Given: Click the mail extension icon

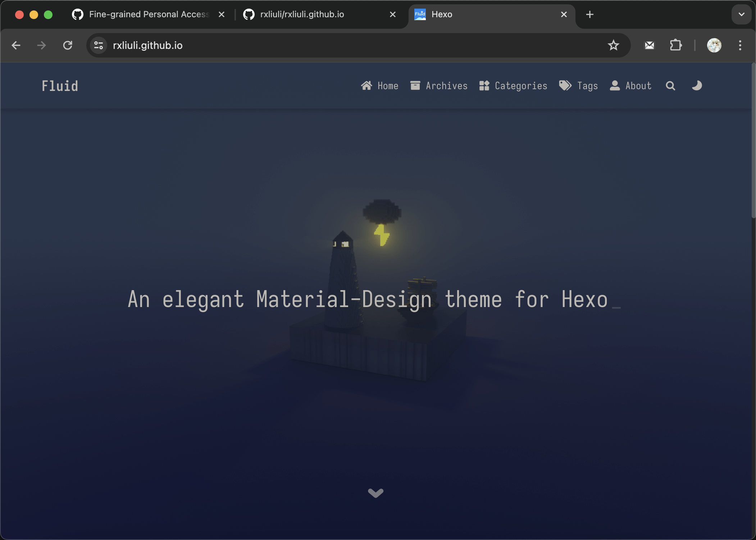Looking at the screenshot, I should click(x=649, y=45).
